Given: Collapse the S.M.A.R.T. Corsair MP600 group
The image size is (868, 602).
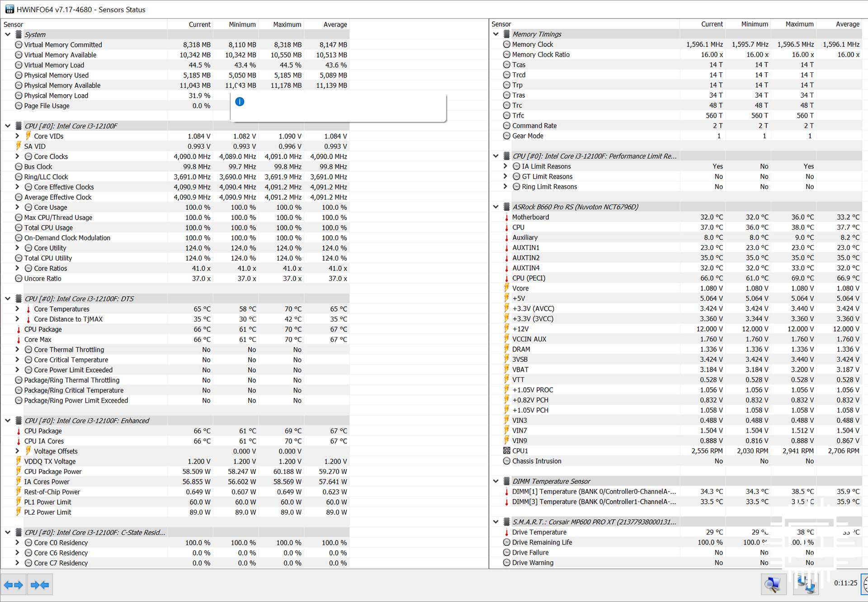Looking at the screenshot, I should tap(496, 521).
